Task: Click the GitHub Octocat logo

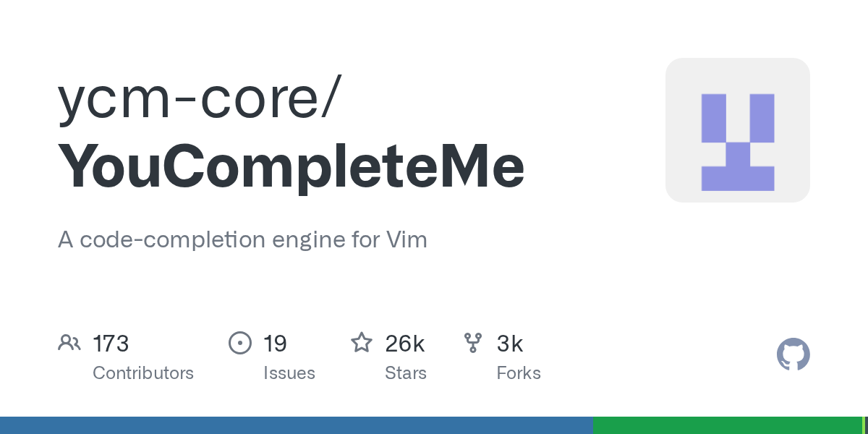Action: click(x=793, y=354)
